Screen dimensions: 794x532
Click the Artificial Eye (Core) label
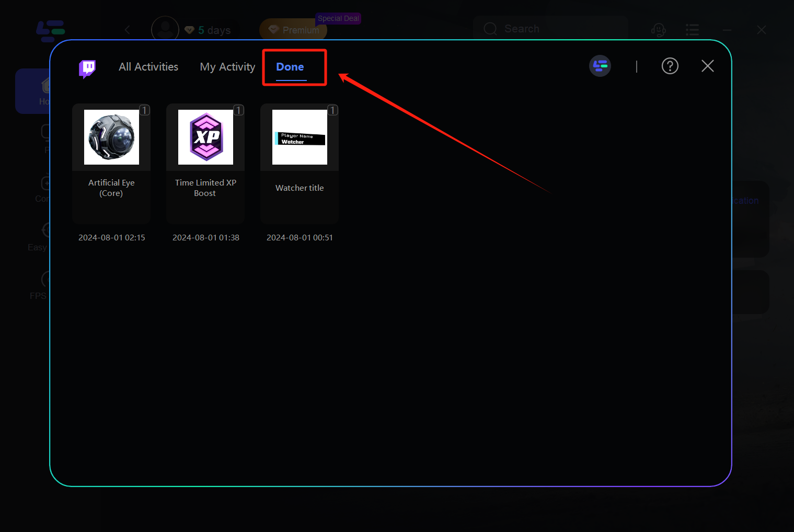coord(111,188)
